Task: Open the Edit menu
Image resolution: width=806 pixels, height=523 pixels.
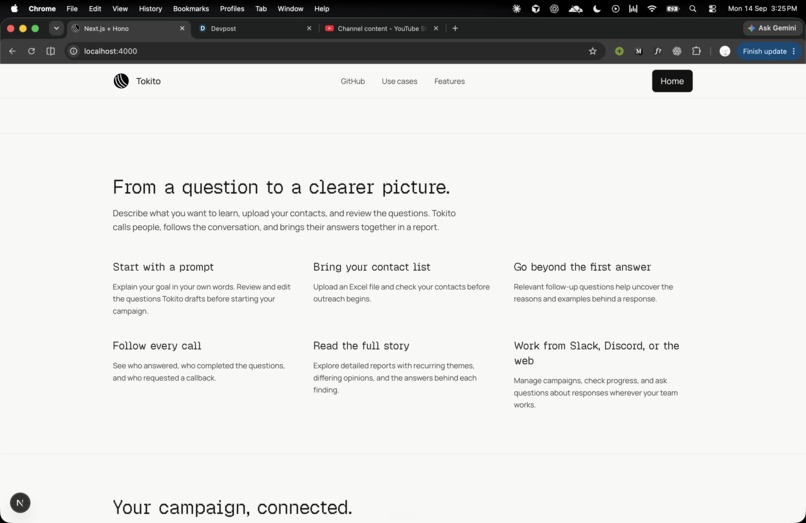Action: [x=95, y=9]
